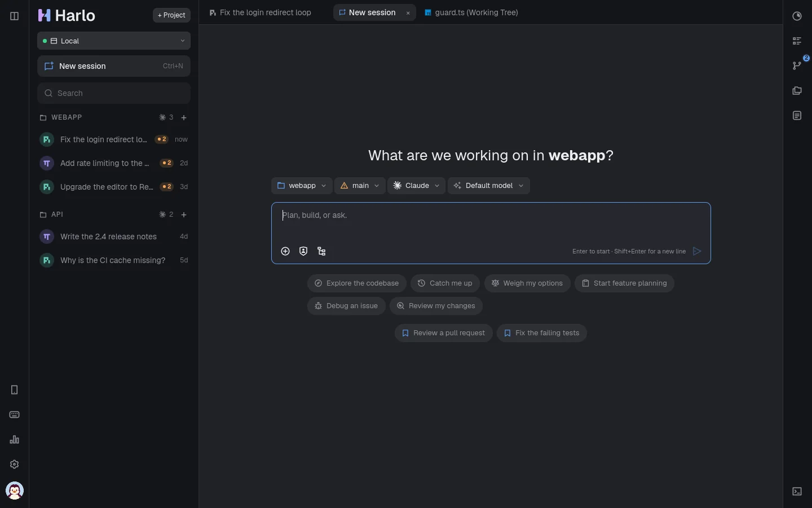The height and width of the screenshot is (508, 812).
Task: Open the Local environment dropdown
Action: pyautogui.click(x=114, y=41)
